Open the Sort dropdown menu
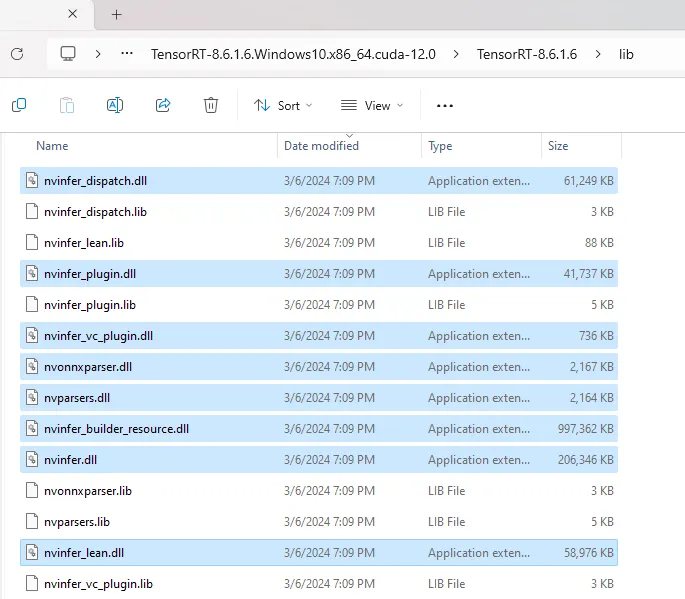The image size is (685, 599). coord(283,106)
